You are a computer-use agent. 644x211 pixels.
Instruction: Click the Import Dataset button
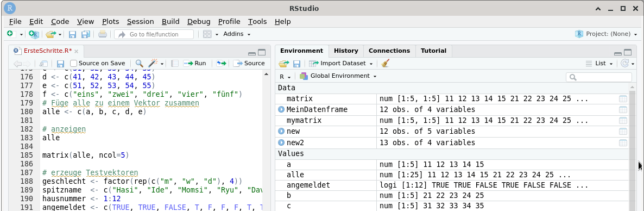[x=341, y=63]
